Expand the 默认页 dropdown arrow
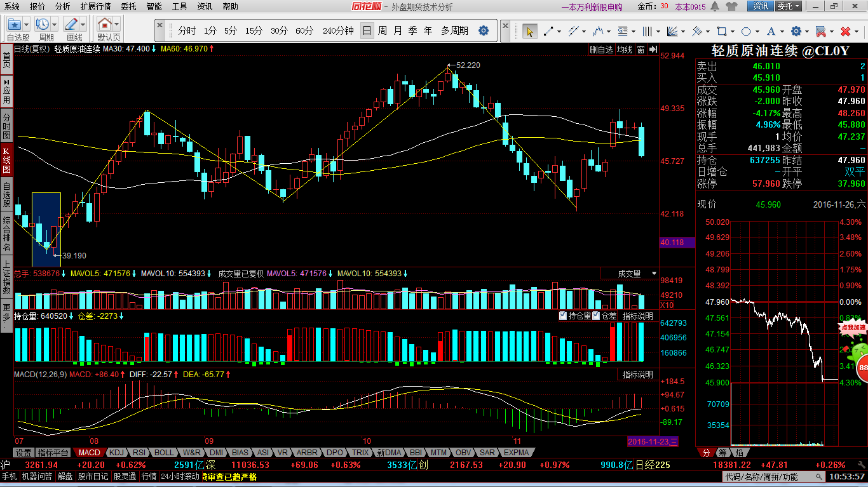The height and width of the screenshot is (487, 868). pyautogui.click(x=117, y=25)
